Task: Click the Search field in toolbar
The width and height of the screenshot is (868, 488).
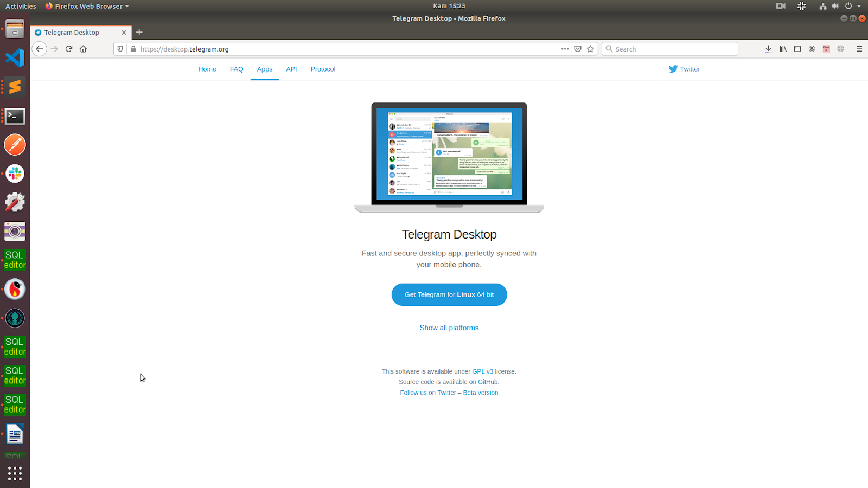Action: (x=670, y=49)
